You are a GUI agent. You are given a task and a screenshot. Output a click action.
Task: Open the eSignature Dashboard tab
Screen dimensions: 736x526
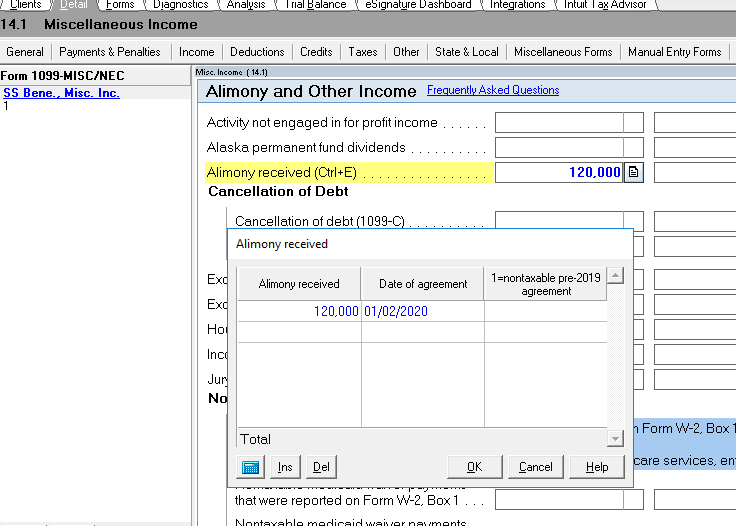pyautogui.click(x=418, y=5)
